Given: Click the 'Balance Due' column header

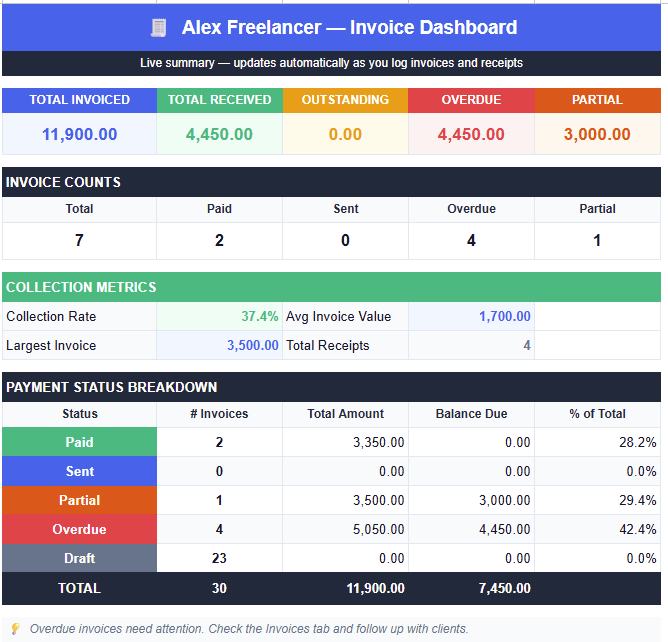Looking at the screenshot, I should tap(471, 414).
